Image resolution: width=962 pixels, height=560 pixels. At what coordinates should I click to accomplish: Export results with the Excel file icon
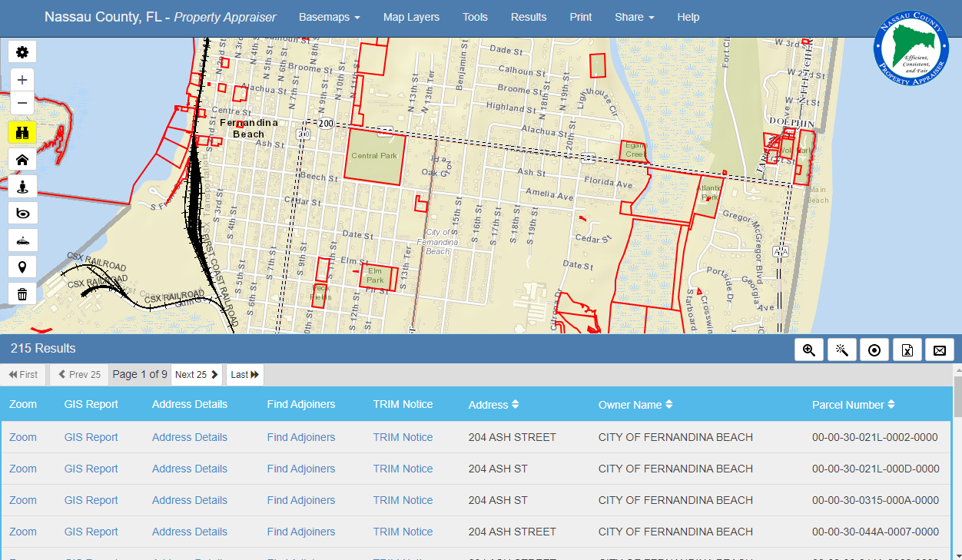(907, 350)
